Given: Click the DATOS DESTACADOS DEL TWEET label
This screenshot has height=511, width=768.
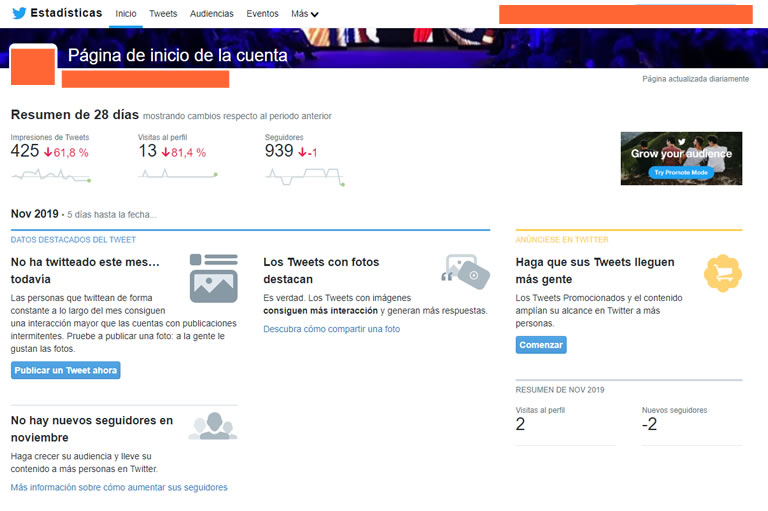Looking at the screenshot, I should click(x=73, y=240).
